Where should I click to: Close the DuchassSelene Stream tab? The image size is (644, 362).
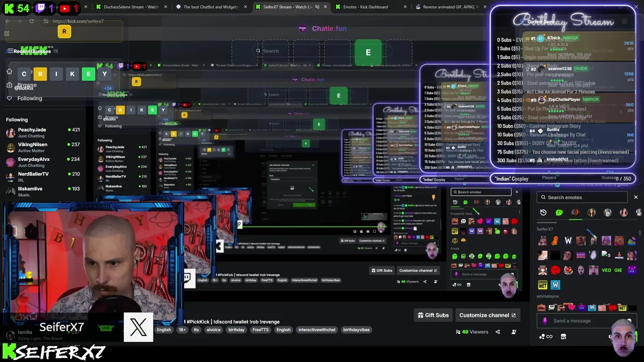[x=166, y=7]
